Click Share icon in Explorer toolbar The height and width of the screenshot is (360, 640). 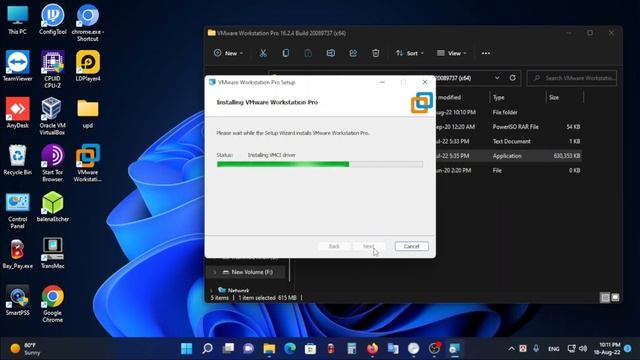pyautogui.click(x=353, y=53)
